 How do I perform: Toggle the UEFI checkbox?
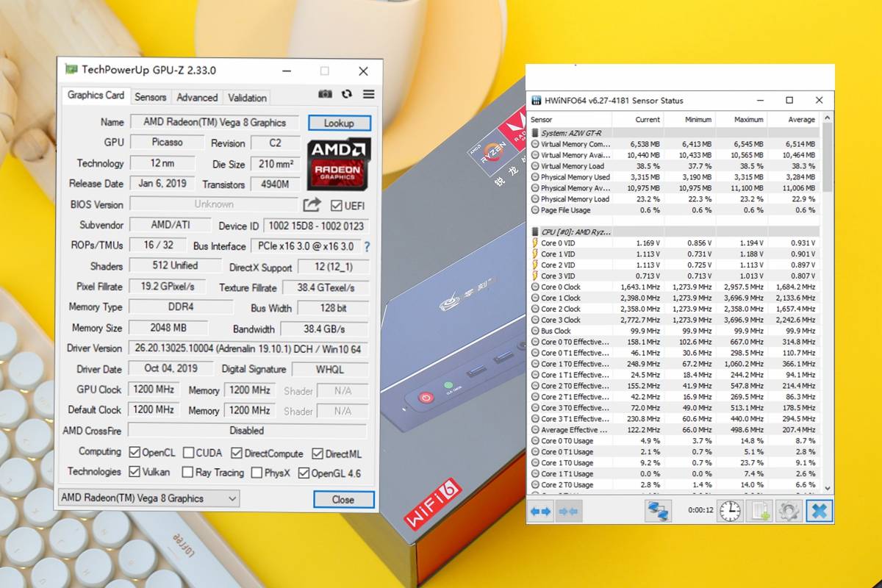pos(336,206)
